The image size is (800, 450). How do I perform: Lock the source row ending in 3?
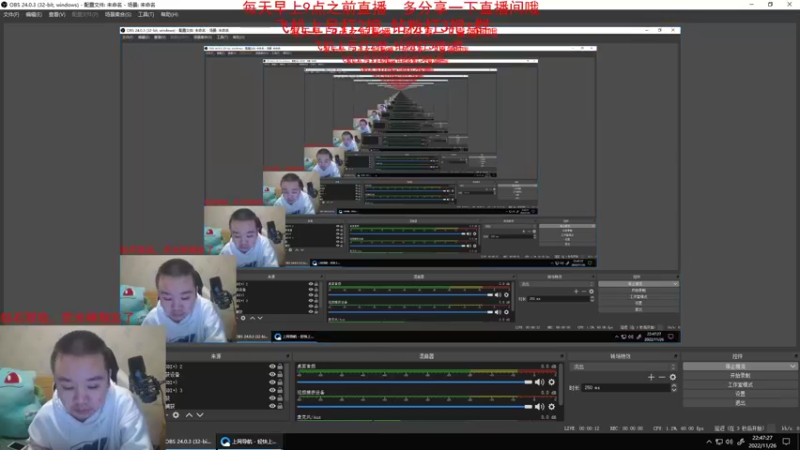pos(280,390)
